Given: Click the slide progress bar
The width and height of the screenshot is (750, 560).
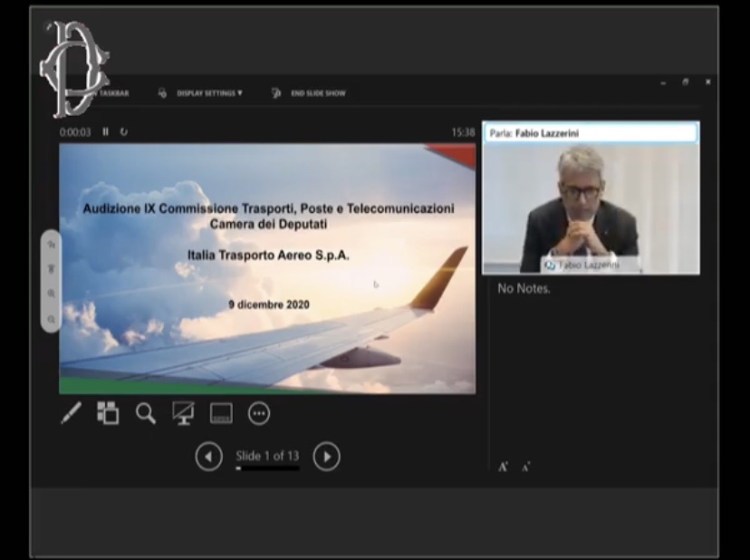Looking at the screenshot, I should coord(267,469).
